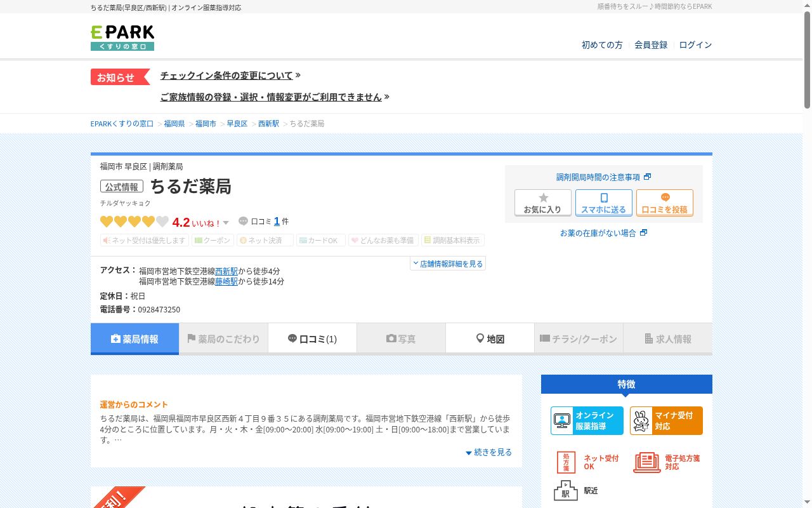This screenshot has width=812, height=508.
Task: Expand the comment with 続きを見る
Action: click(488, 452)
